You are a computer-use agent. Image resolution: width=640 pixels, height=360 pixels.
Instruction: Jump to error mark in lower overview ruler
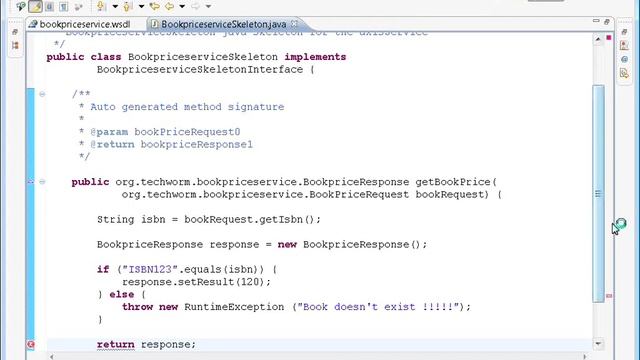[609, 296]
